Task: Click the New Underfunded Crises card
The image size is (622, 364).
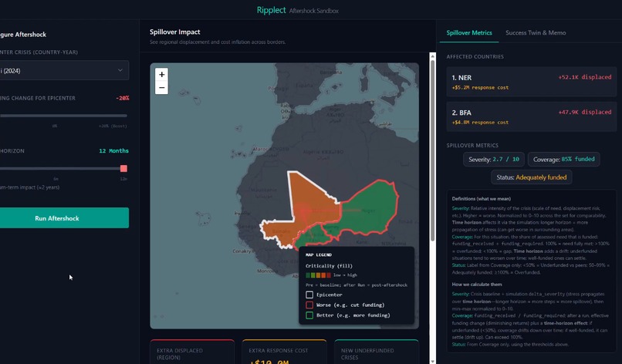Action: click(377, 352)
